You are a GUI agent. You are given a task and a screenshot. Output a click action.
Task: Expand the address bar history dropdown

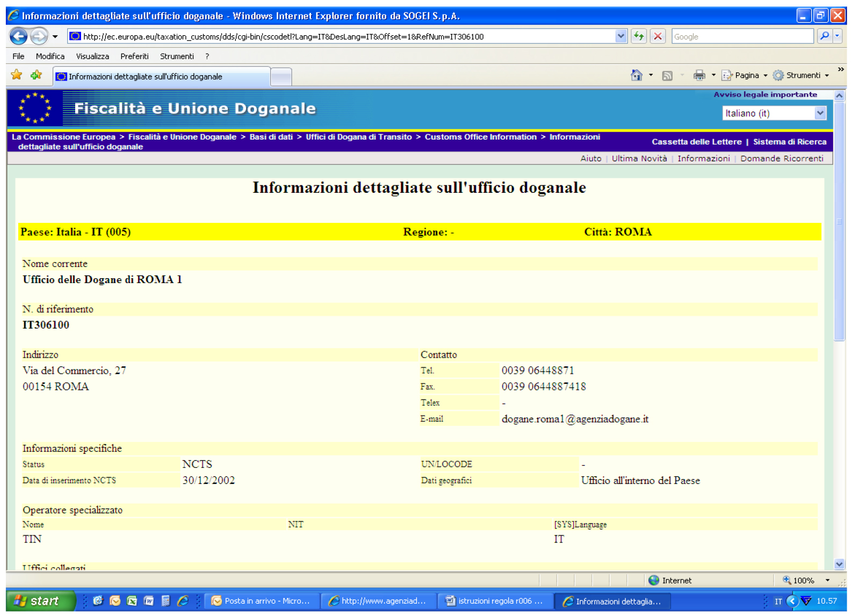click(x=620, y=37)
